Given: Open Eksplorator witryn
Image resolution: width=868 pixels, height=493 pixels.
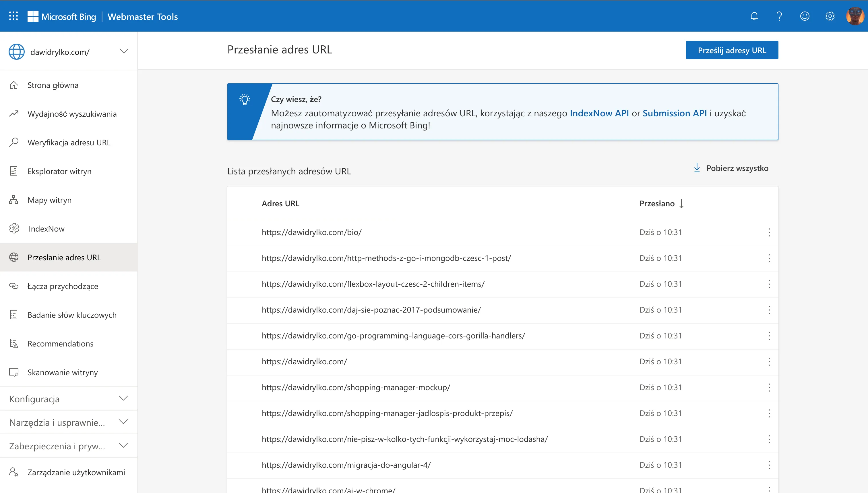Looking at the screenshot, I should tap(69, 171).
